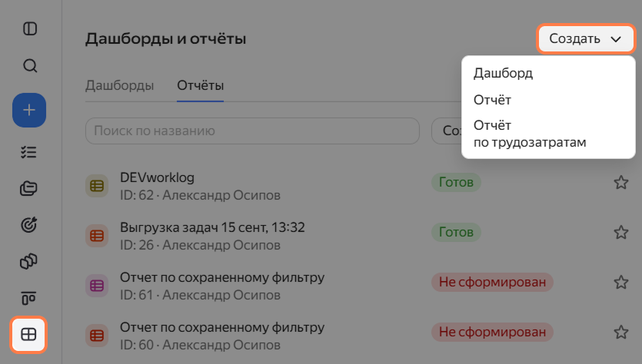Open the DEVworklog report
The height and width of the screenshot is (364, 642).
click(157, 177)
